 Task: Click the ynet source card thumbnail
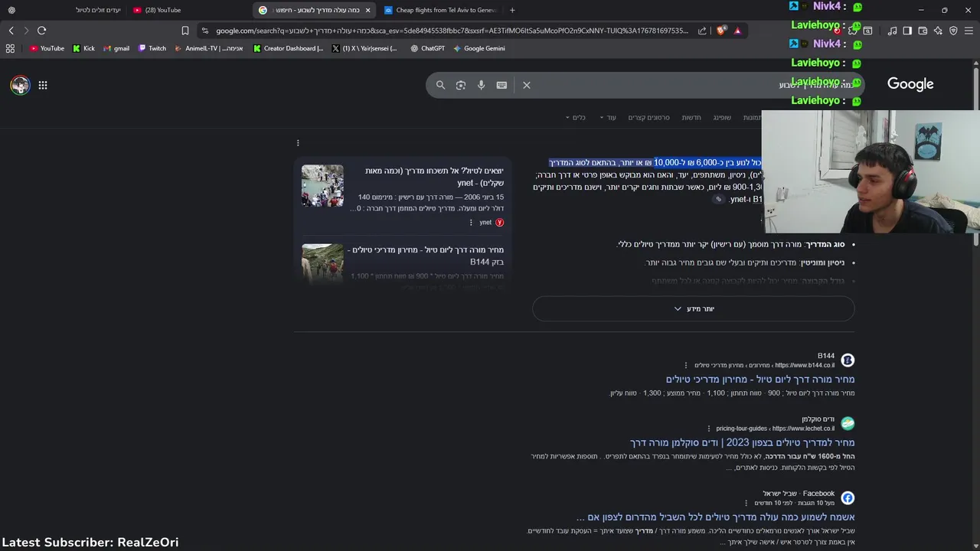pos(322,186)
